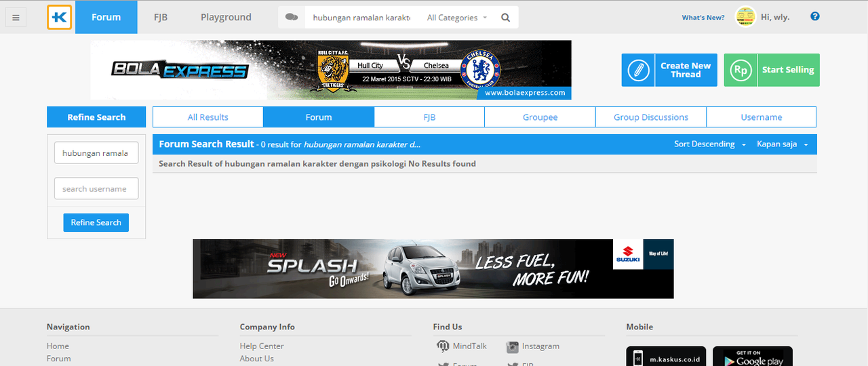Click the No Results found message
This screenshot has width=868, height=366.
point(442,163)
